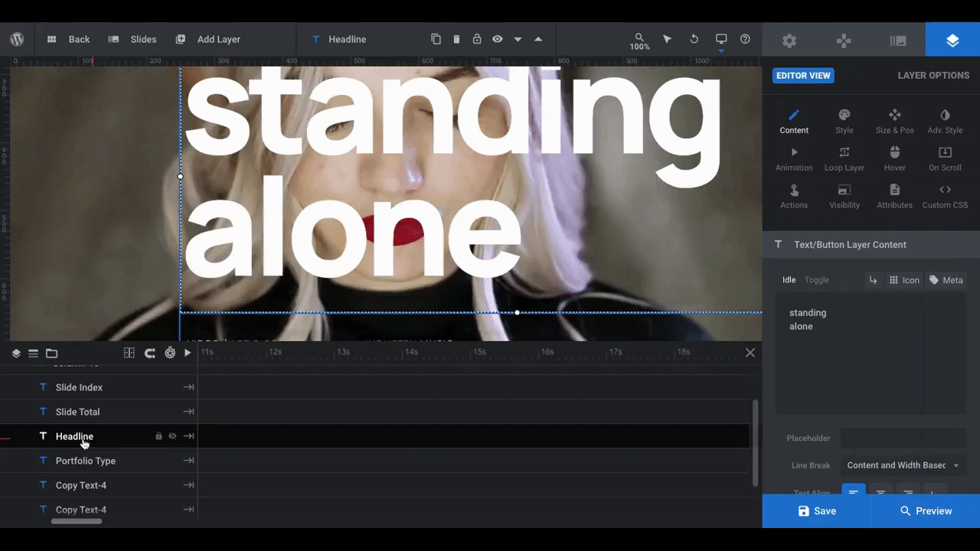Switch to the module general settings gear tab

789,41
